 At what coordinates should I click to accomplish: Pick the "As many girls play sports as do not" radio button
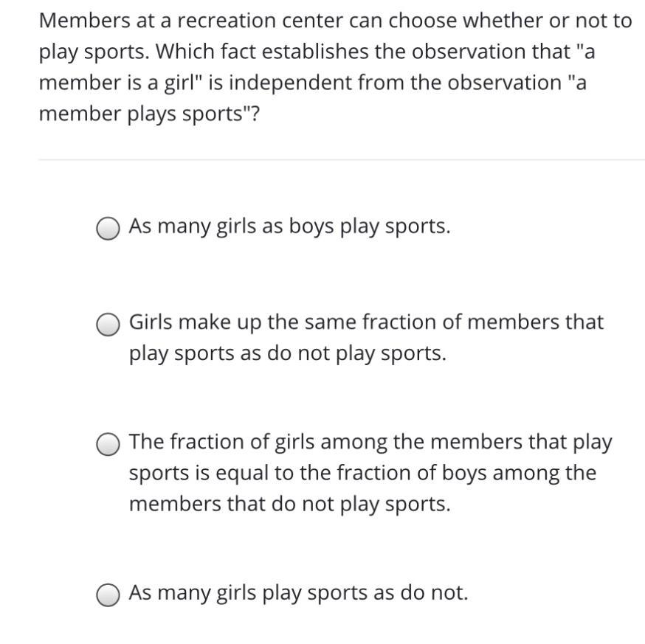click(x=108, y=595)
